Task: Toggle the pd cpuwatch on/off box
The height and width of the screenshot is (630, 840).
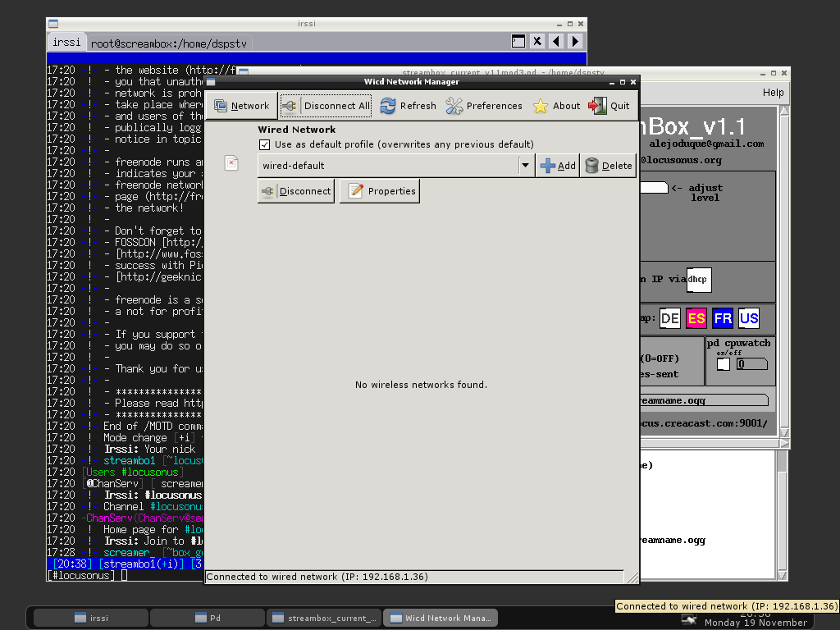Action: [x=723, y=364]
